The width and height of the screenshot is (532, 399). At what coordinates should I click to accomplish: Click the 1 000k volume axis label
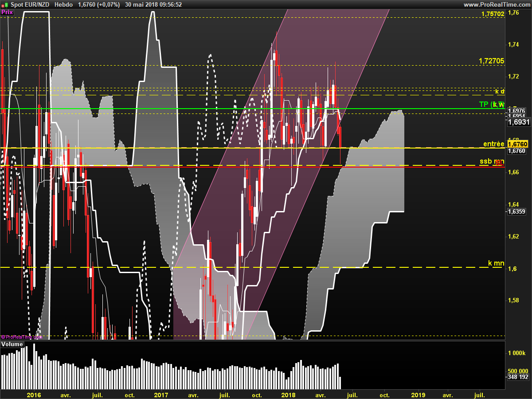[x=516, y=353]
